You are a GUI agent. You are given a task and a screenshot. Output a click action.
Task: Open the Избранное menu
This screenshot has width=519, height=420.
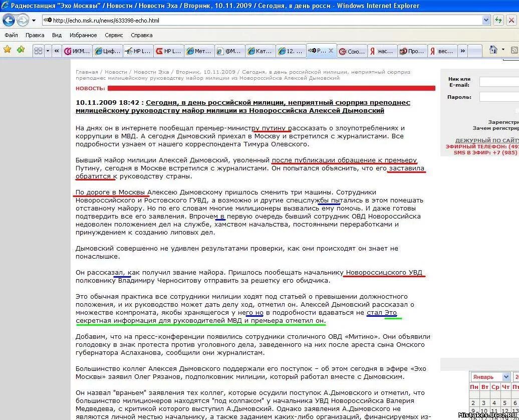point(83,35)
